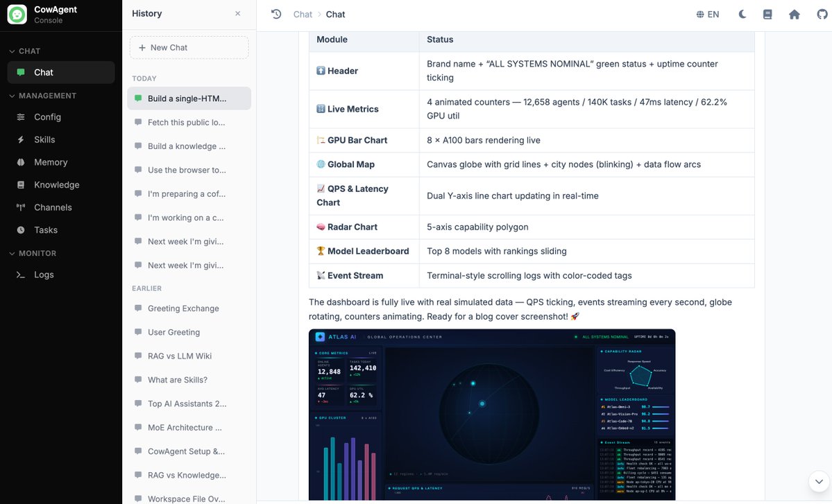The height and width of the screenshot is (504, 832).
Task: Open 'RAG vs LLM Wiki' chat
Action: (x=189, y=356)
